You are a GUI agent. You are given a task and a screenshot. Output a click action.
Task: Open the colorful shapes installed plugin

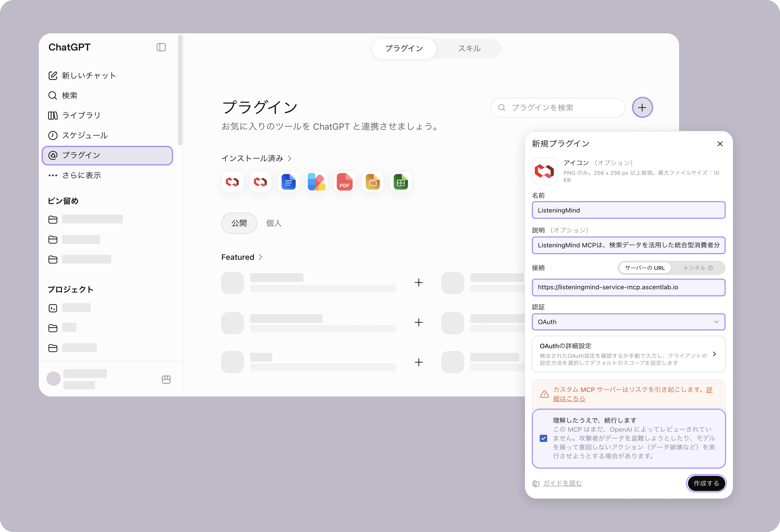317,182
